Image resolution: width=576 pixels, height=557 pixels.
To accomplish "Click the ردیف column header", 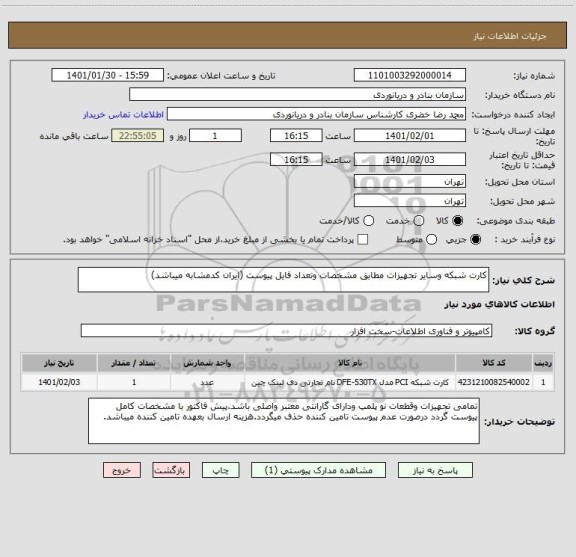I will (x=543, y=363).
